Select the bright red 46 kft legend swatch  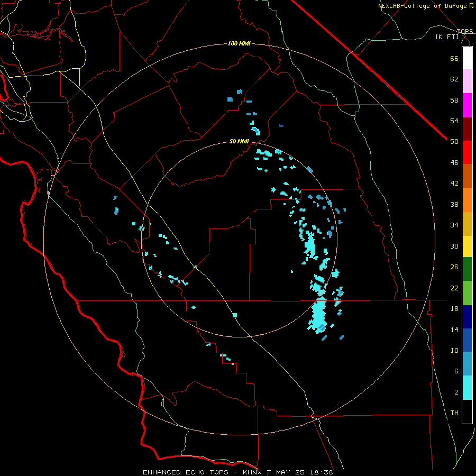(x=467, y=152)
